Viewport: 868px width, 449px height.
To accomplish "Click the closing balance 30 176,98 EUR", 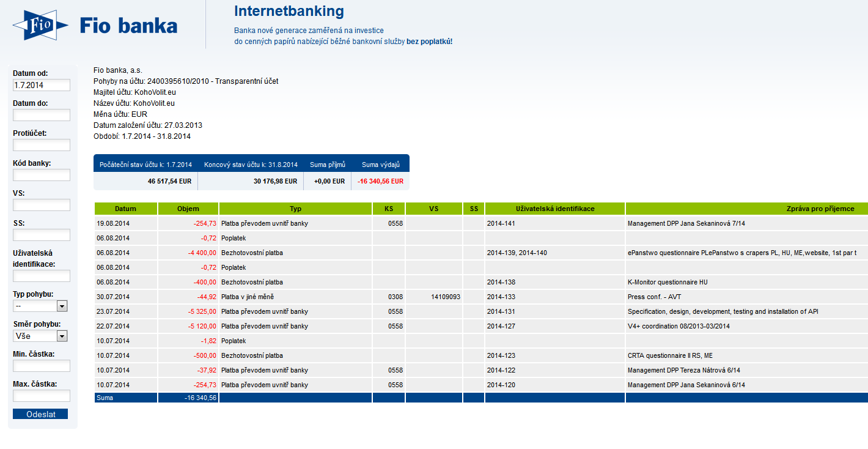I will (275, 181).
